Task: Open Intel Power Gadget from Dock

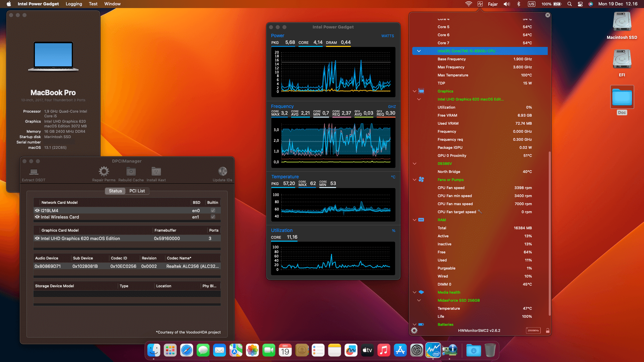Action: tap(433, 350)
